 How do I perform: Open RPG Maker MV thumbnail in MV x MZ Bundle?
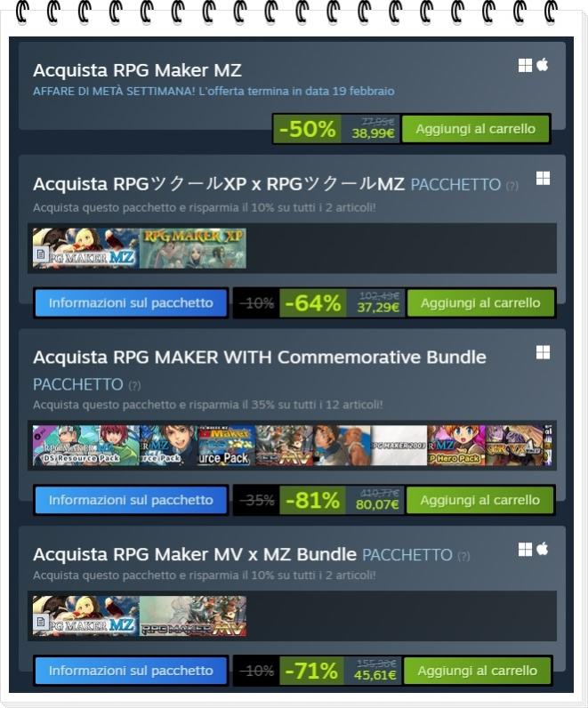[193, 615]
